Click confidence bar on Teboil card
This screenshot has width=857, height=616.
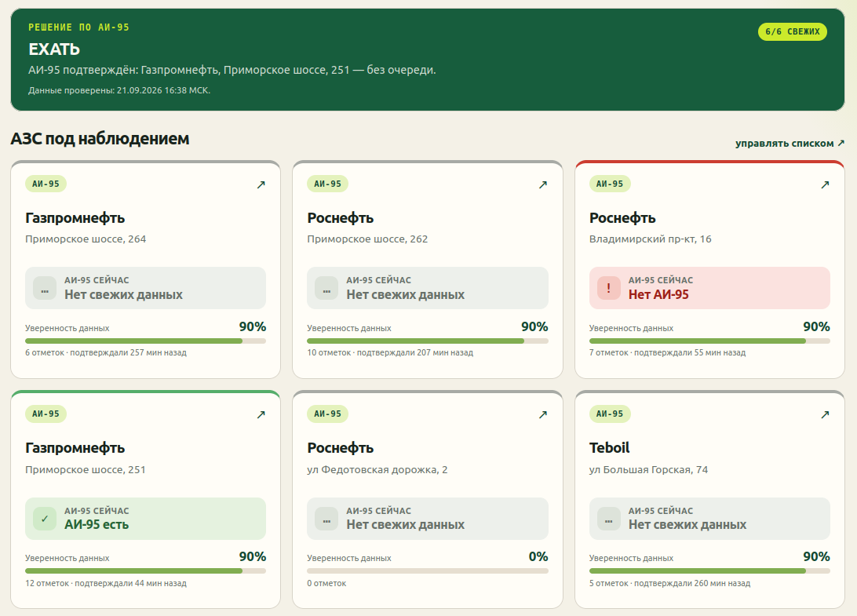pyautogui.click(x=709, y=571)
